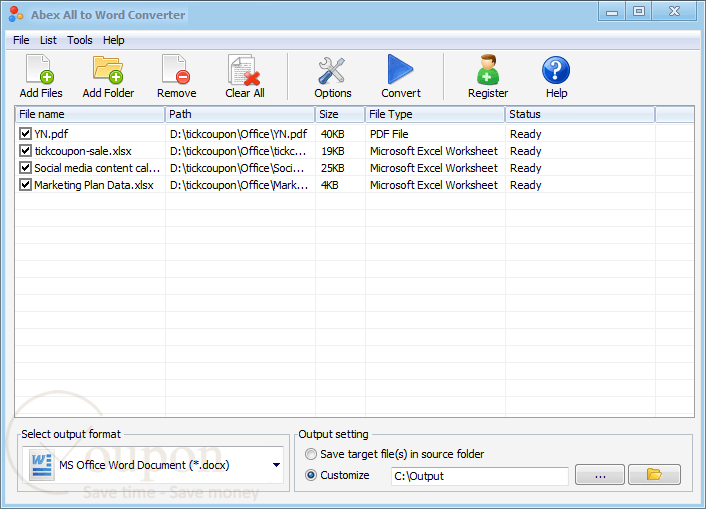The width and height of the screenshot is (706, 509).
Task: Sort by File name column header
Action: tap(90, 114)
